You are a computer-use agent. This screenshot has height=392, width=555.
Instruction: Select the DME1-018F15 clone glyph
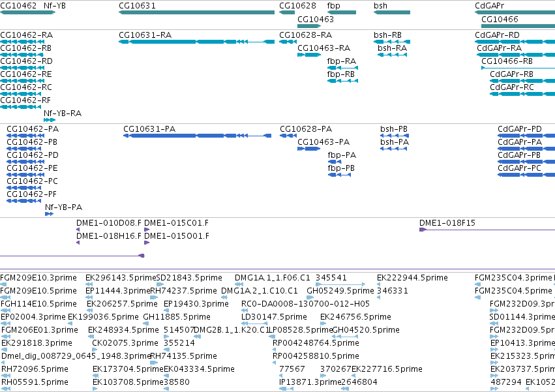[487, 230]
